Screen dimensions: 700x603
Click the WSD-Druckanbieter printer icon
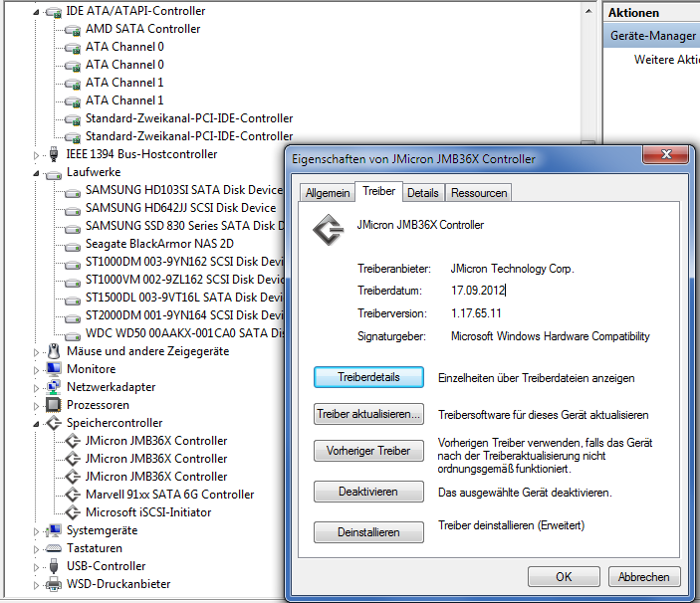54,584
